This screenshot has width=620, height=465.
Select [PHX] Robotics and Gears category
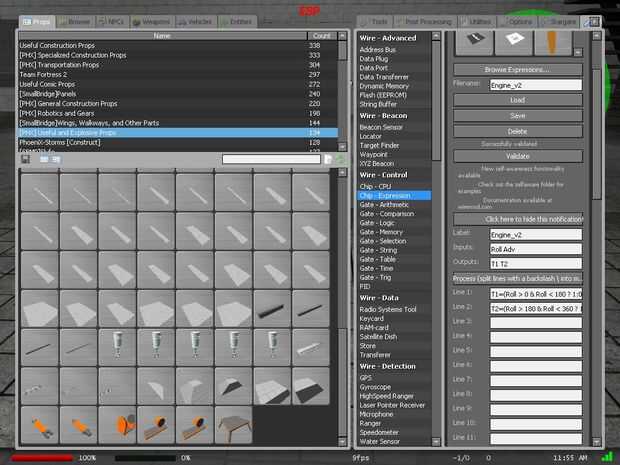(x=178, y=113)
